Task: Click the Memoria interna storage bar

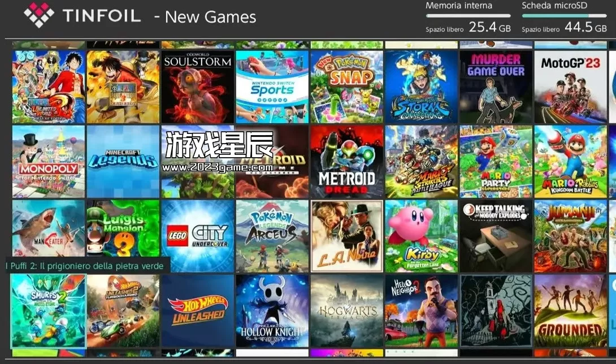Action: coord(468,16)
